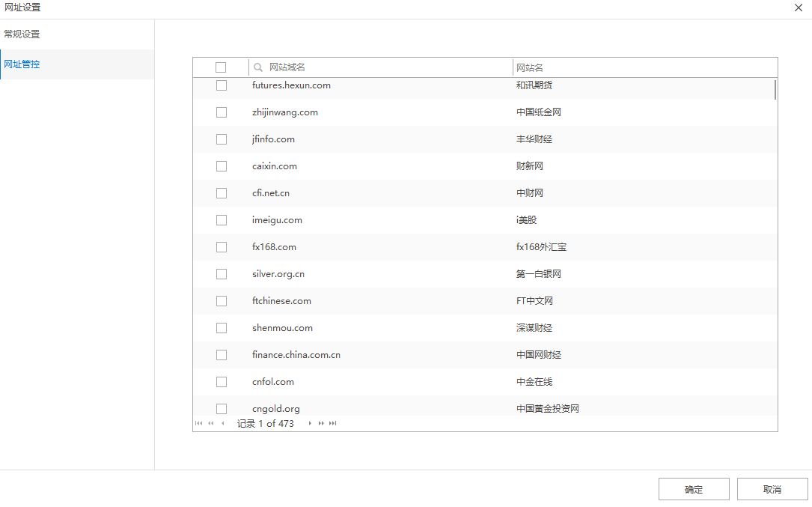The width and height of the screenshot is (812, 507).
Task: Go to last record navigation arrow
Action: (x=332, y=424)
